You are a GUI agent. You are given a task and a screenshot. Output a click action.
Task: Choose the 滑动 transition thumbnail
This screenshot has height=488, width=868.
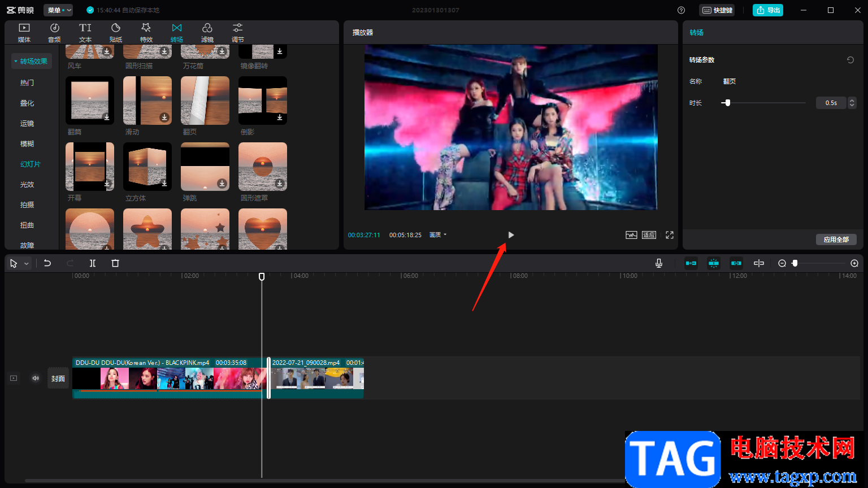click(x=147, y=101)
